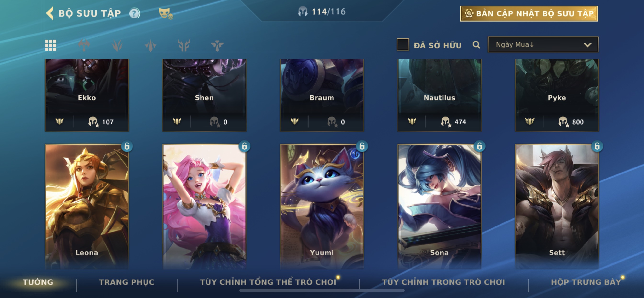Image resolution: width=644 pixels, height=298 pixels.
Task: Filter by the rightmost winged role icon
Action: pos(217,45)
